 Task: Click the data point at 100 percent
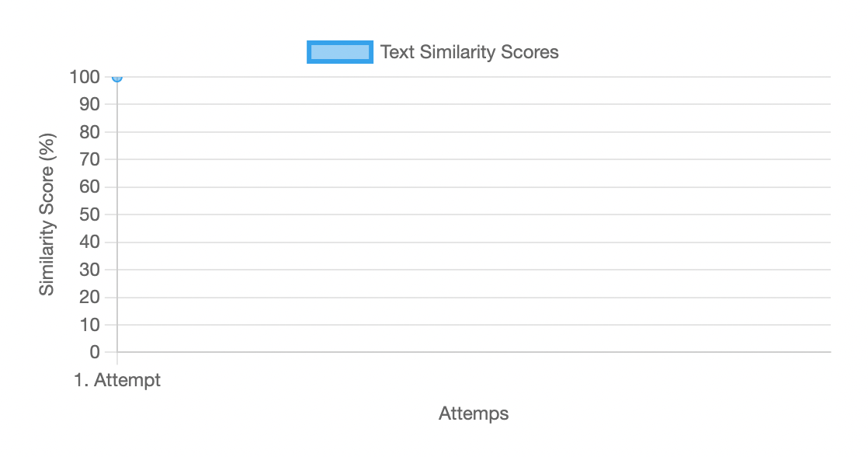click(x=117, y=77)
